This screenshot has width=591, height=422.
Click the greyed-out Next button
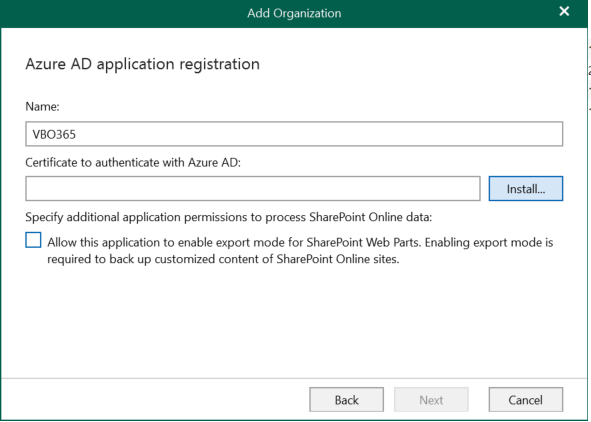(x=431, y=399)
